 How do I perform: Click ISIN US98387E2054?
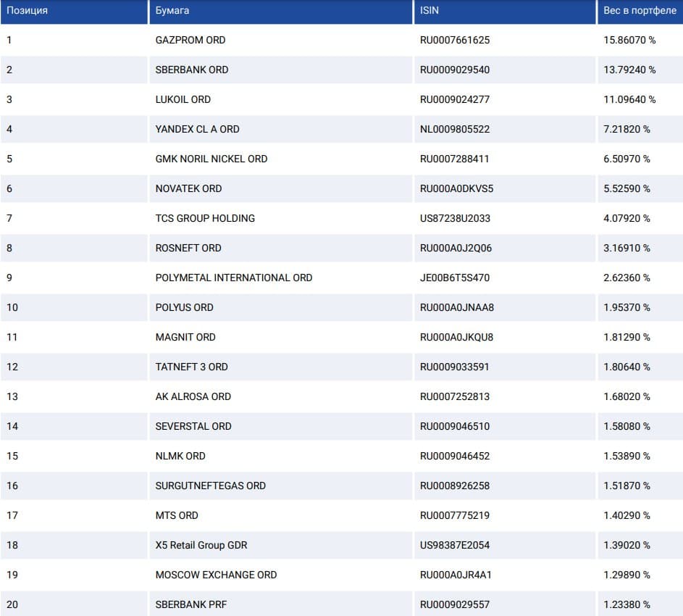[455, 545]
